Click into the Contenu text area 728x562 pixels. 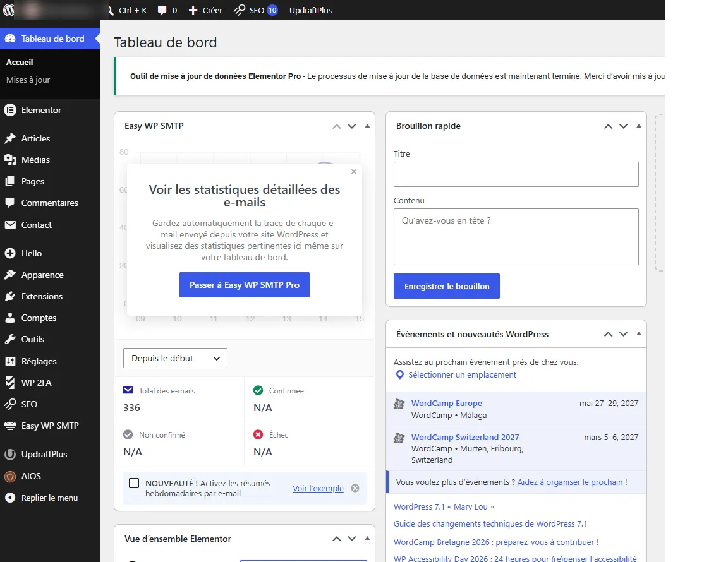click(516, 237)
